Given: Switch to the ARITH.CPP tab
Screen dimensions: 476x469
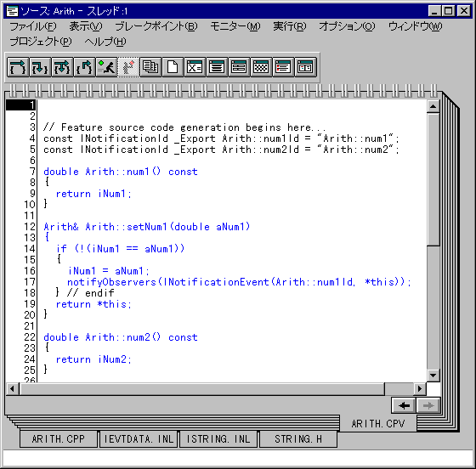Looking at the screenshot, I should (59, 439).
